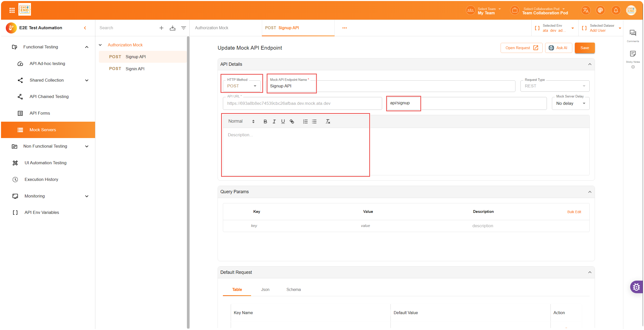
Task: Open the notifications bell
Action: [616, 10]
